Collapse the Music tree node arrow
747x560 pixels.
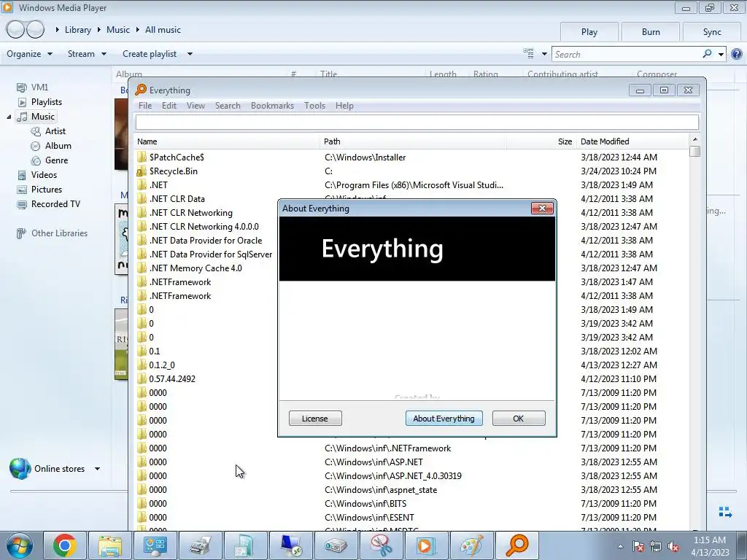(9, 117)
